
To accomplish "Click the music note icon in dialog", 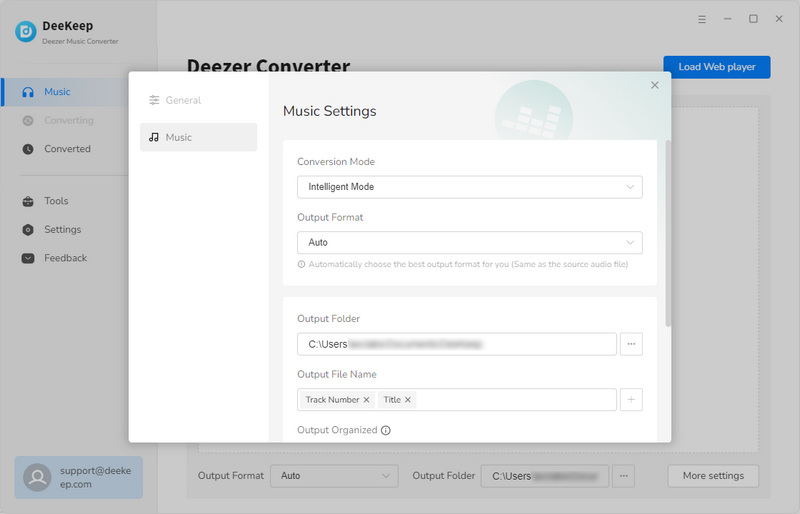I will pos(154,137).
